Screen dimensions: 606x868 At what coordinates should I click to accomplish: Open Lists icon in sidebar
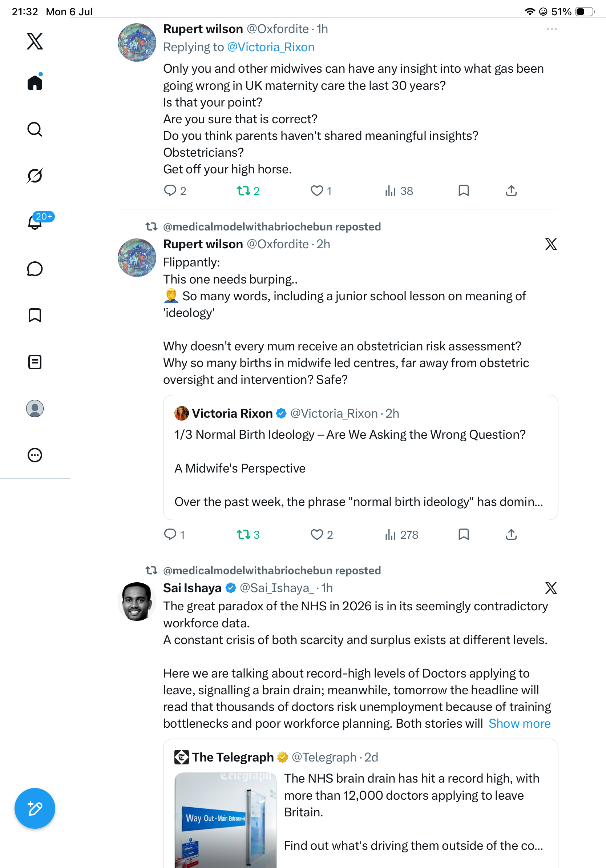[35, 362]
